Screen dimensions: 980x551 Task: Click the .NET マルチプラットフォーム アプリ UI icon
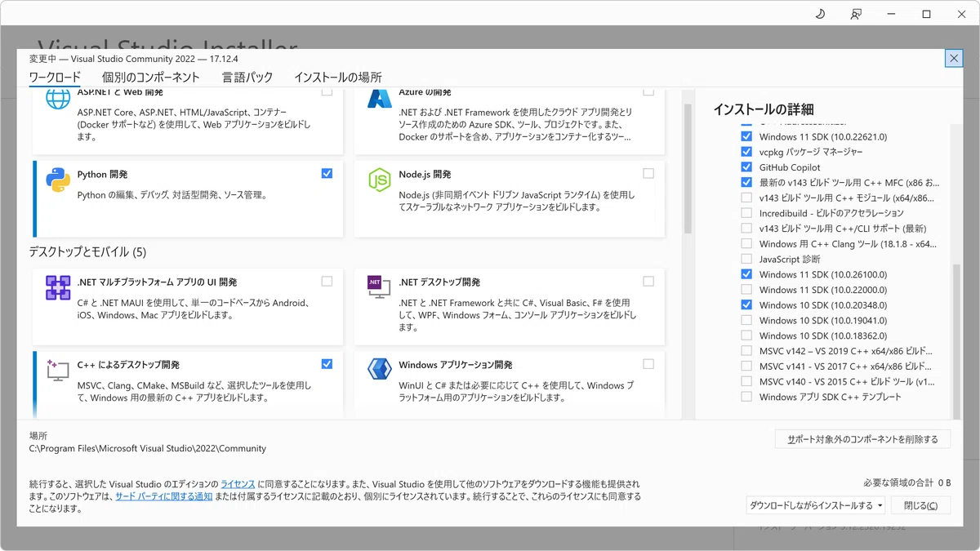click(x=58, y=287)
